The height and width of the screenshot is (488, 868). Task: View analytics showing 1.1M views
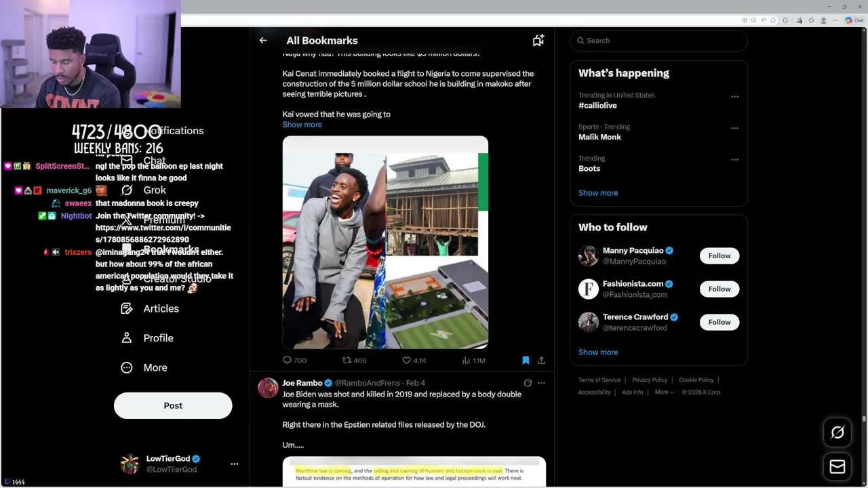(x=473, y=361)
